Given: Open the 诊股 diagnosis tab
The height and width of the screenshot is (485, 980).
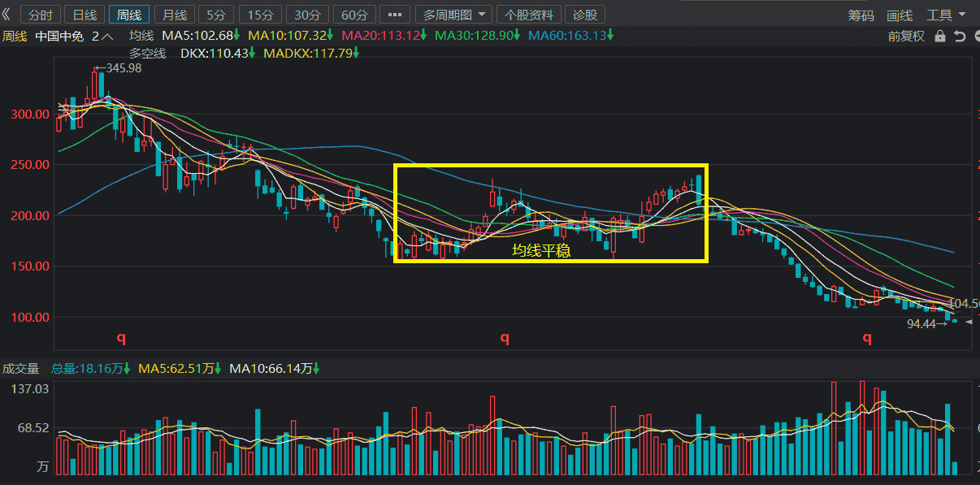Looking at the screenshot, I should (585, 15).
